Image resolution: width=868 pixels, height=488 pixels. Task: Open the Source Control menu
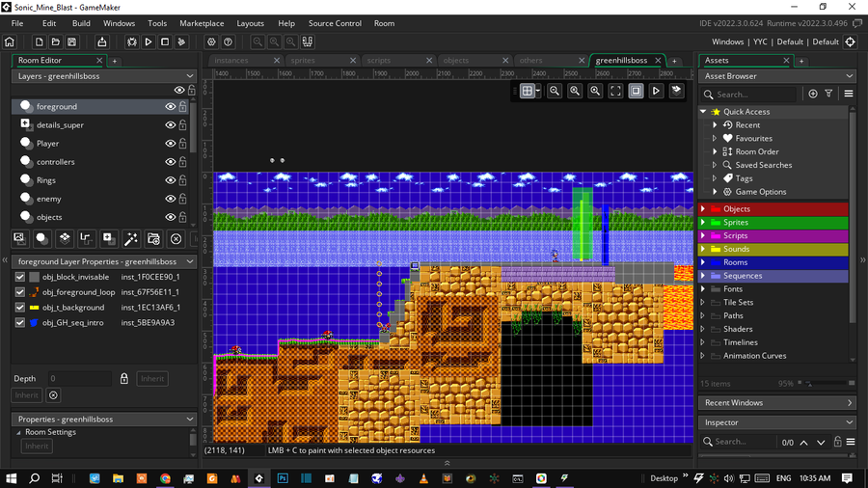click(x=335, y=23)
